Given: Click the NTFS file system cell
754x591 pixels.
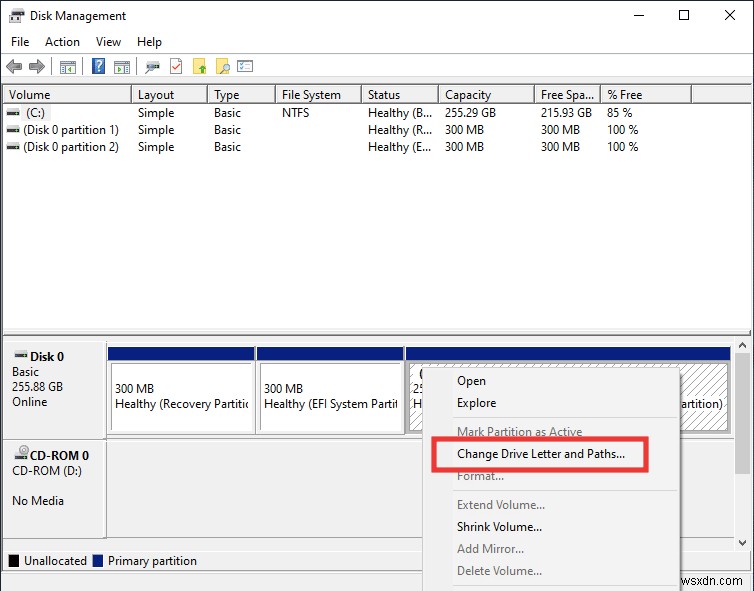Looking at the screenshot, I should (x=296, y=113).
